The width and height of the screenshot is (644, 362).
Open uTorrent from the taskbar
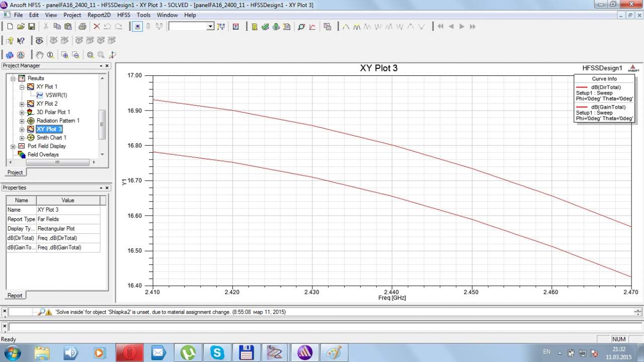(188, 352)
